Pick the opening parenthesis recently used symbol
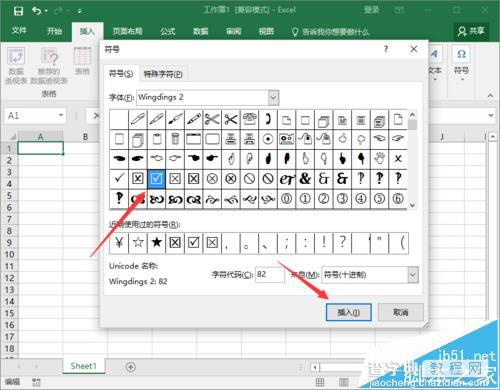The width and height of the screenshot is (500, 390). tap(399, 243)
